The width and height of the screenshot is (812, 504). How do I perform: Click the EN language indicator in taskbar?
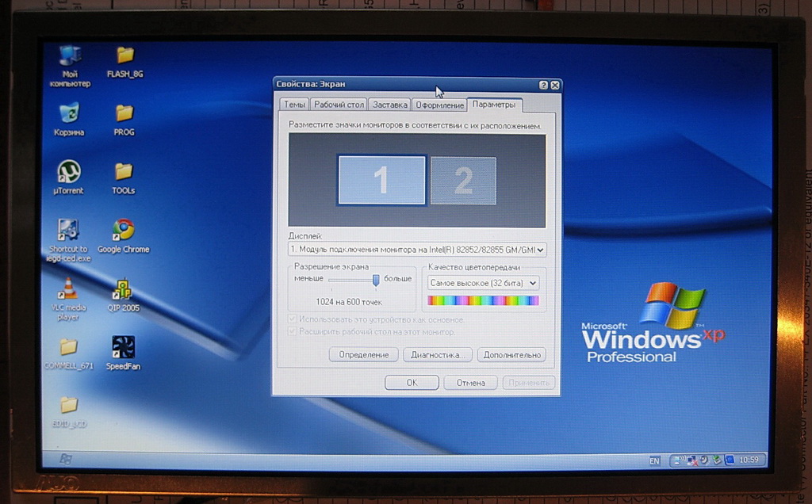pos(654,460)
